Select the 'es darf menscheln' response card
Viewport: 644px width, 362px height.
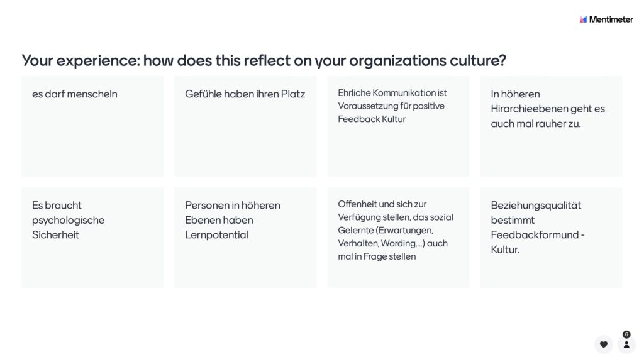coord(92,126)
